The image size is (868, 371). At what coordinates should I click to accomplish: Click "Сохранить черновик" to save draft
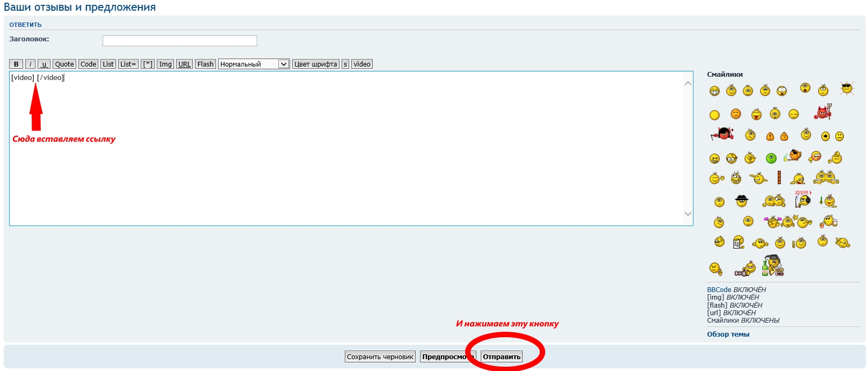click(380, 357)
